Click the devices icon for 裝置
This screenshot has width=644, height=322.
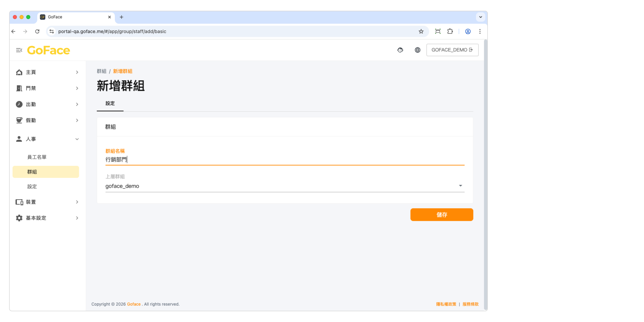pos(19,202)
